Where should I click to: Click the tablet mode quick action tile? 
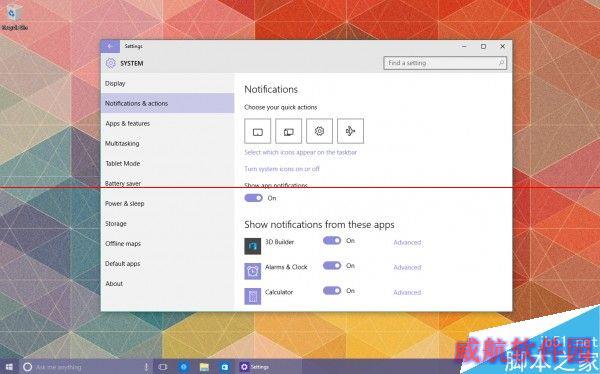coord(258,131)
